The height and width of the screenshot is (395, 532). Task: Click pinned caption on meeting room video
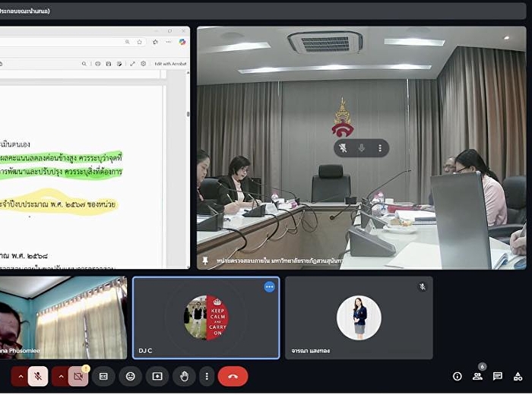[x=279, y=261]
